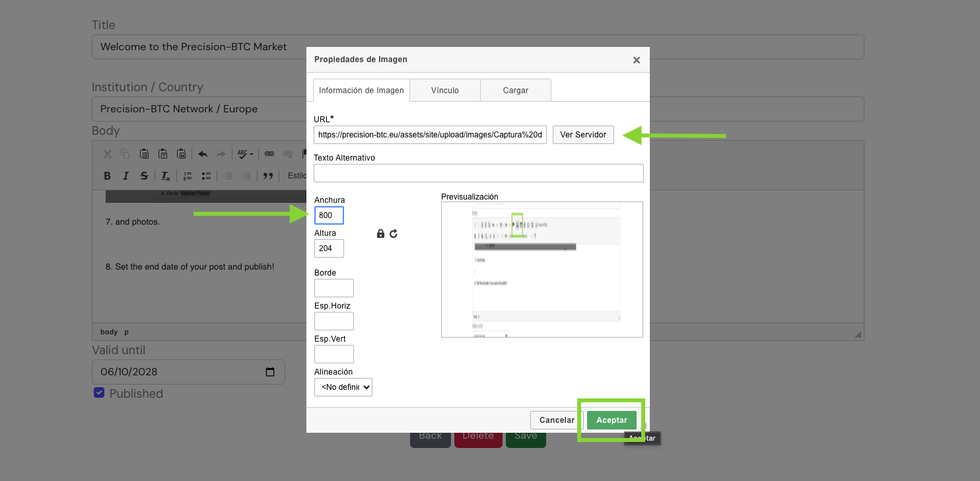Click the reset image size icon
Screen dimensions: 980x481
(x=394, y=234)
